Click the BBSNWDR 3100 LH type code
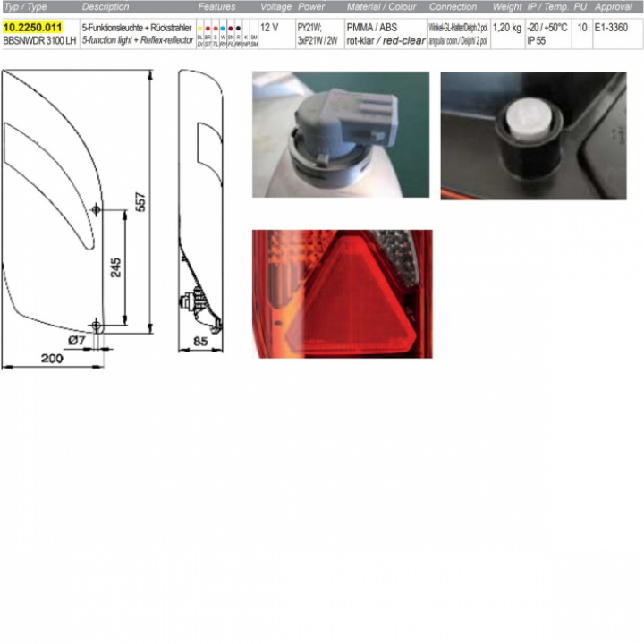644x644 pixels. click(39, 41)
